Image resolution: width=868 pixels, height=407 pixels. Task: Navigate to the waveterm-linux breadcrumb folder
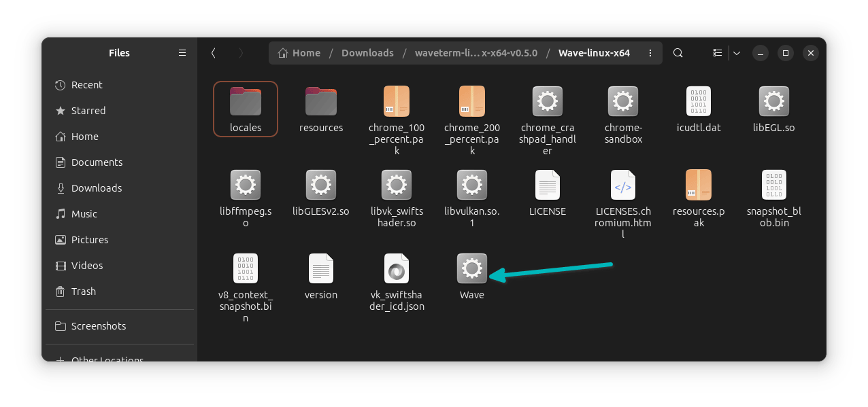pyautogui.click(x=475, y=53)
